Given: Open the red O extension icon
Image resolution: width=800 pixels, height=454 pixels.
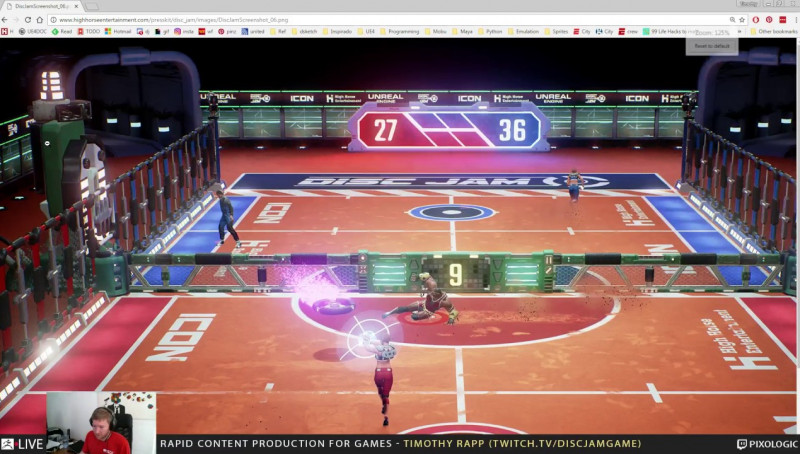Looking at the screenshot, I should click(x=756, y=20).
